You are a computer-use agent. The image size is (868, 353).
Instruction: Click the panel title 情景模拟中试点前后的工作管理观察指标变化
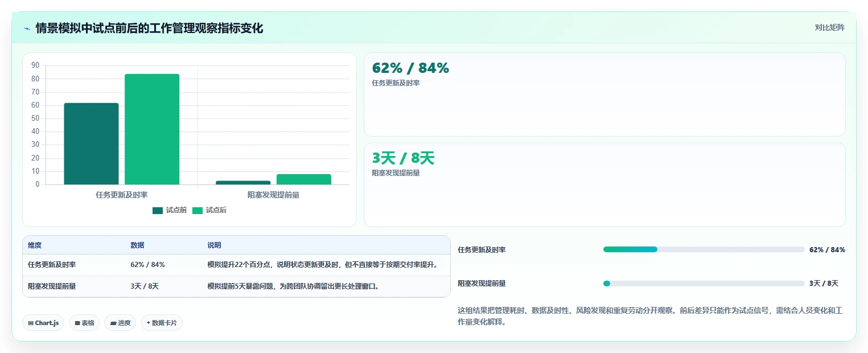(149, 28)
